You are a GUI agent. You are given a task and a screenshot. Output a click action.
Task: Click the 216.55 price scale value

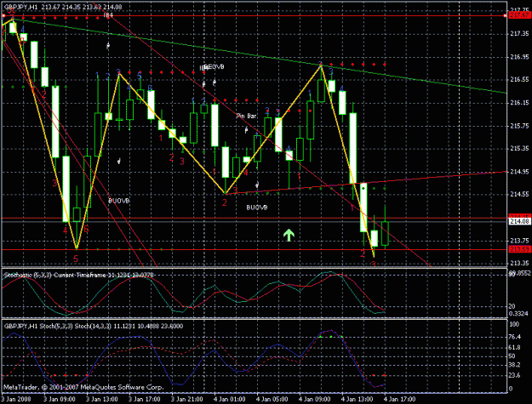[519, 80]
